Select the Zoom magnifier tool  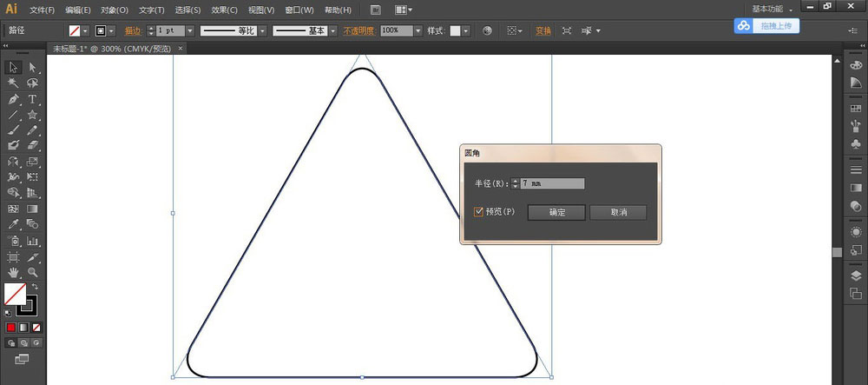coord(32,272)
